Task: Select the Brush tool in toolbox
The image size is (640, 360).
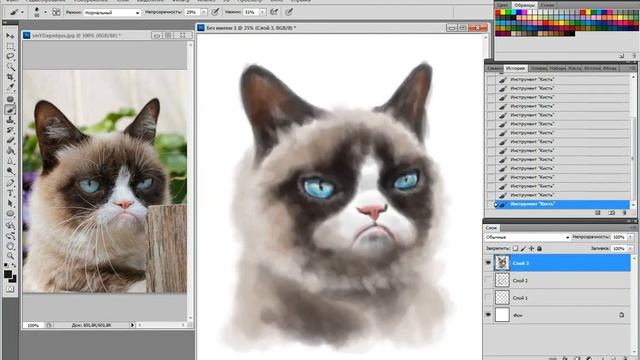Action: tap(10, 109)
